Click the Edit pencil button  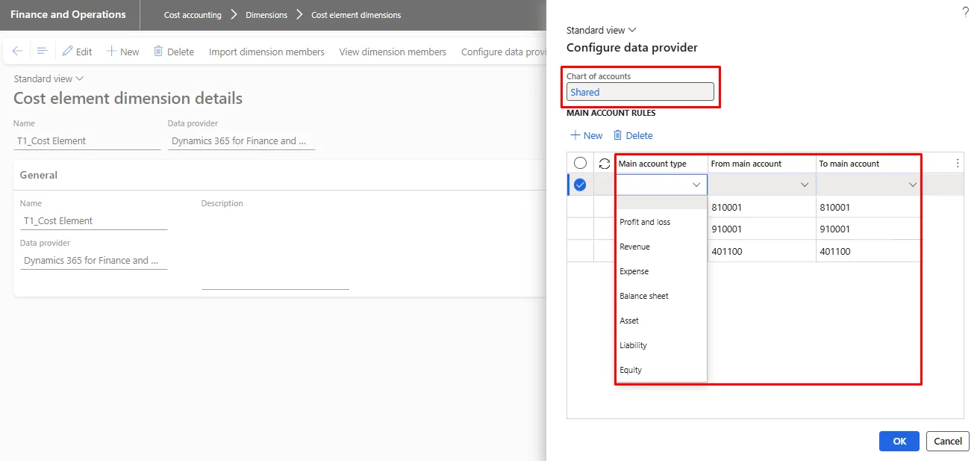pyautogui.click(x=77, y=52)
